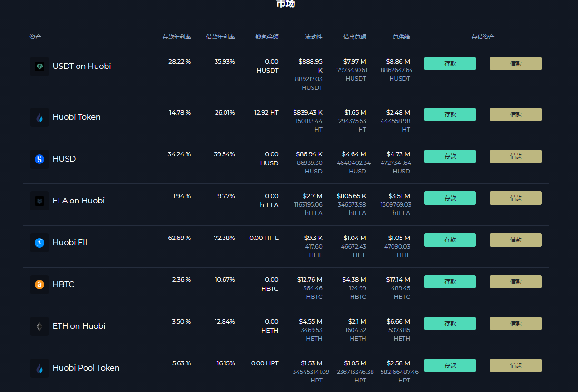Screen dimensions: 578x392
Task: Click the 14.78 % deposit rate
Action: (180, 113)
